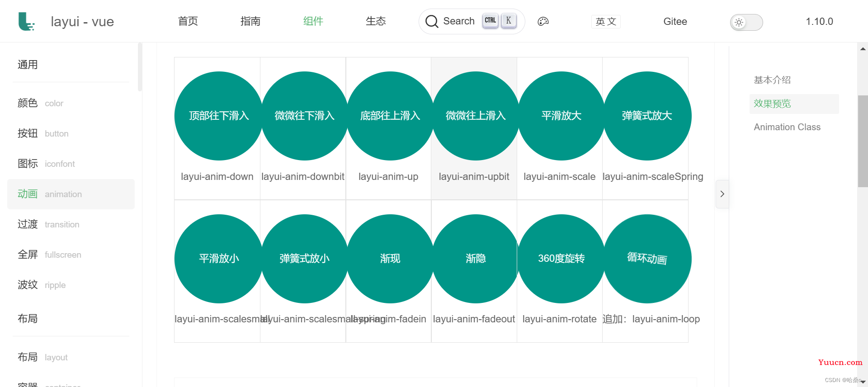Click the 微微往下滑入 animation circle

(304, 116)
